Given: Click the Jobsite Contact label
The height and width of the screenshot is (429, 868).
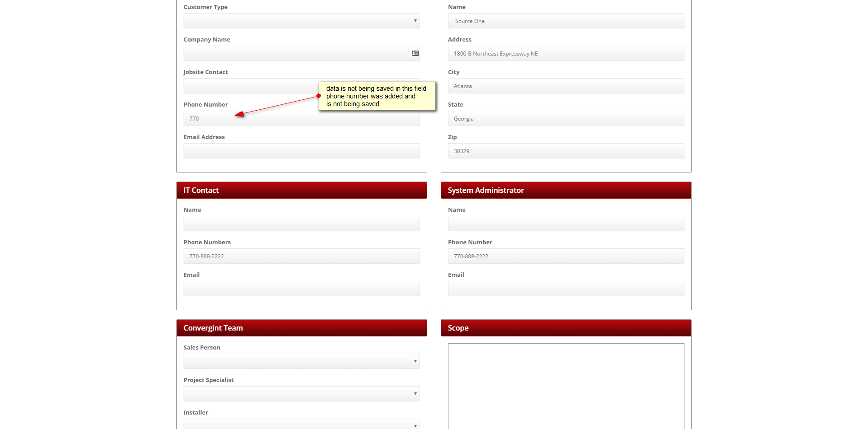Looking at the screenshot, I should coord(205,72).
